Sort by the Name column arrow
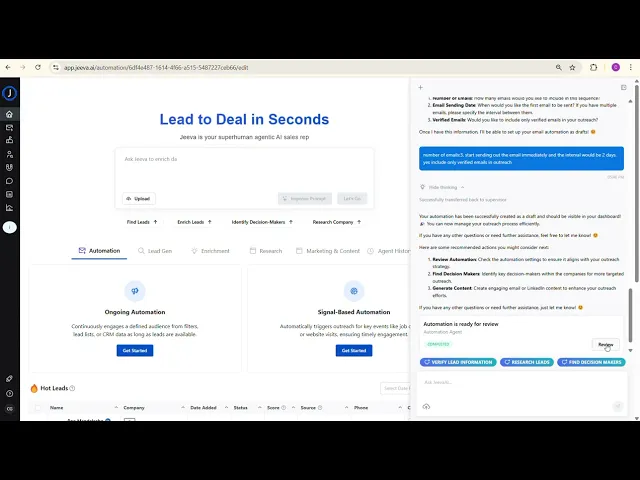 [x=116, y=408]
